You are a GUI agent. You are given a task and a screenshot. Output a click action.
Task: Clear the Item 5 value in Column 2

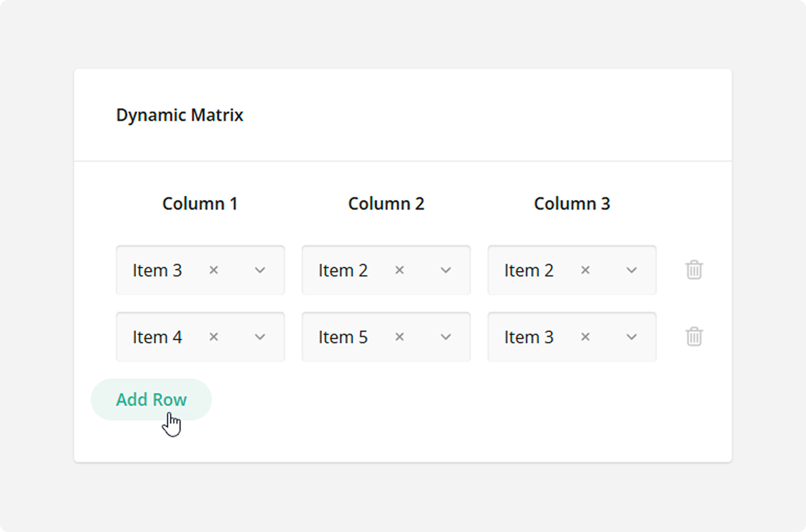(399, 337)
